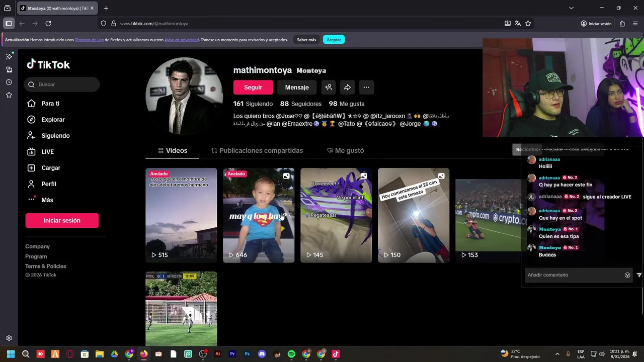This screenshot has height=362, width=644.
Task: Open Spotify from the taskbar
Action: coord(291,354)
